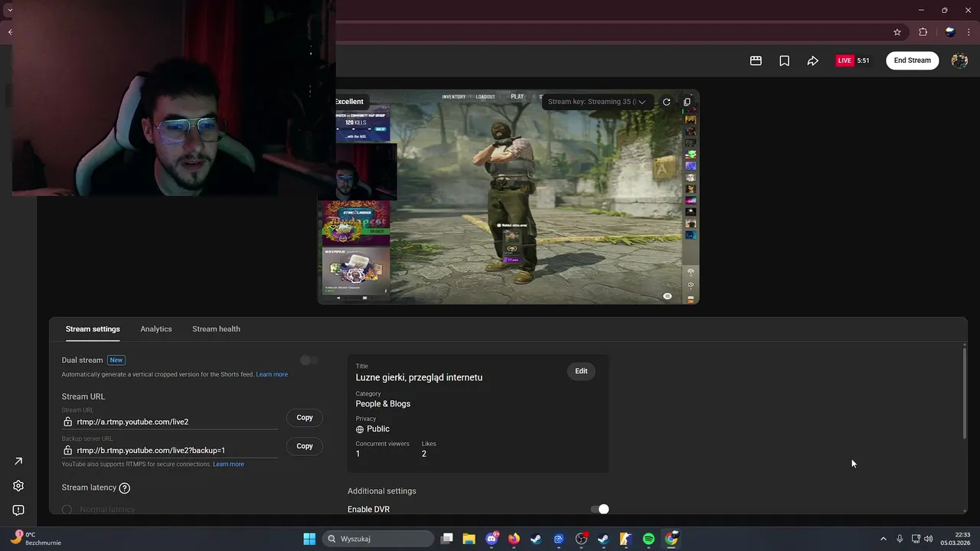The height and width of the screenshot is (551, 980).
Task: Click the LIVE indicator badge
Action: 844,60
